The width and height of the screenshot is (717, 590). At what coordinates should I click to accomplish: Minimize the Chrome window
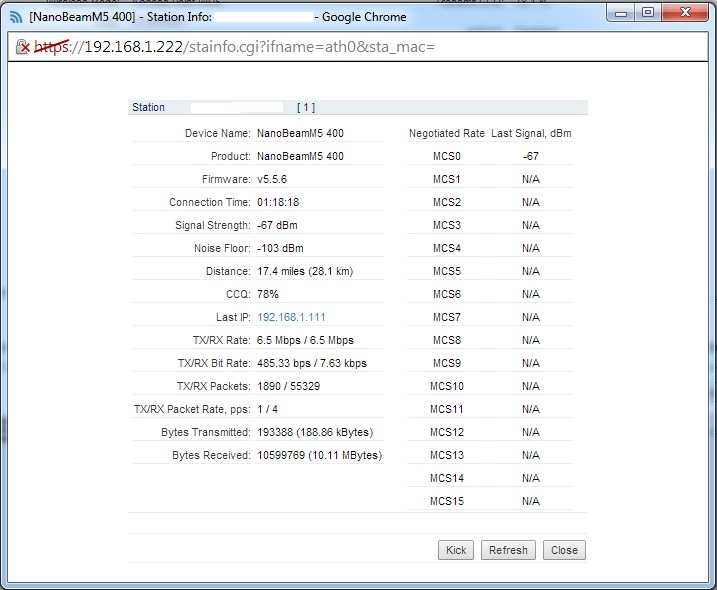click(621, 13)
